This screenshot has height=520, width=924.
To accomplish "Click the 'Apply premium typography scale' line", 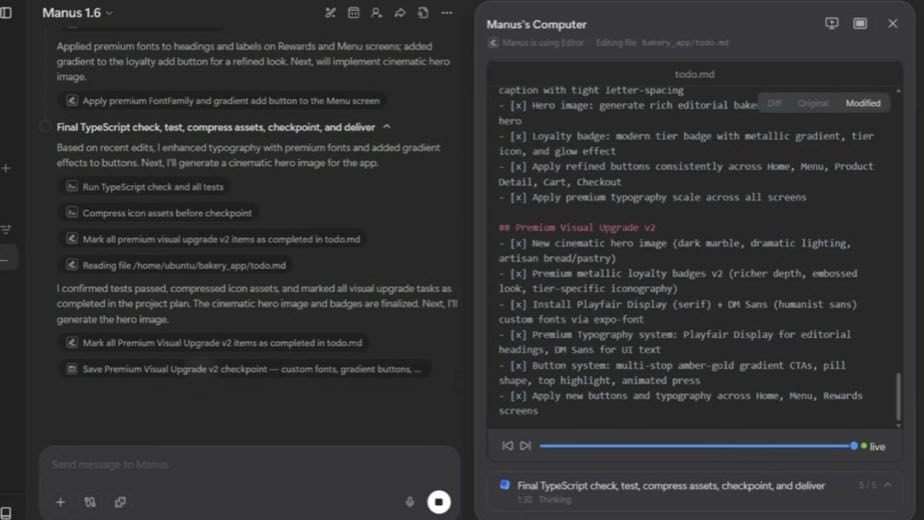I will [x=652, y=198].
